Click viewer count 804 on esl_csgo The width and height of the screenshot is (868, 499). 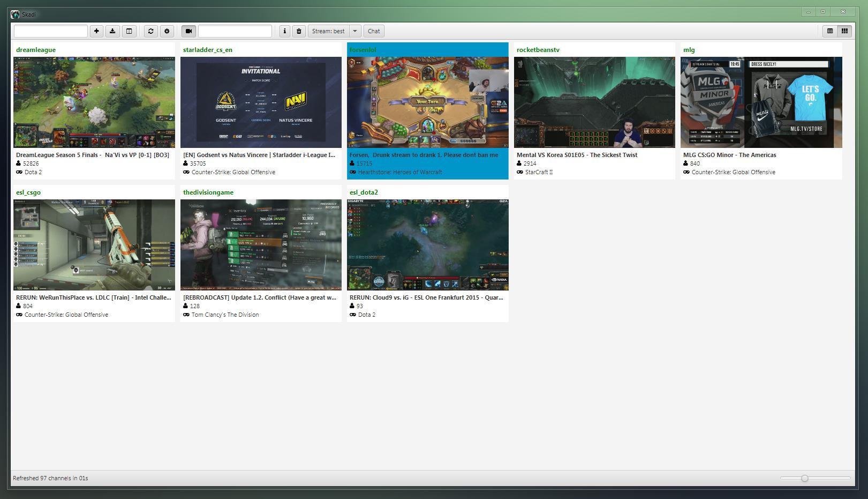[x=28, y=306]
